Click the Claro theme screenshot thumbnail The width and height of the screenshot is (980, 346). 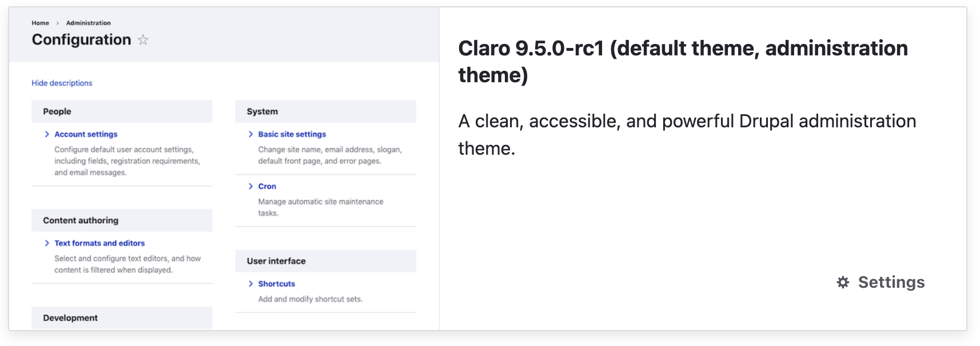click(x=224, y=168)
